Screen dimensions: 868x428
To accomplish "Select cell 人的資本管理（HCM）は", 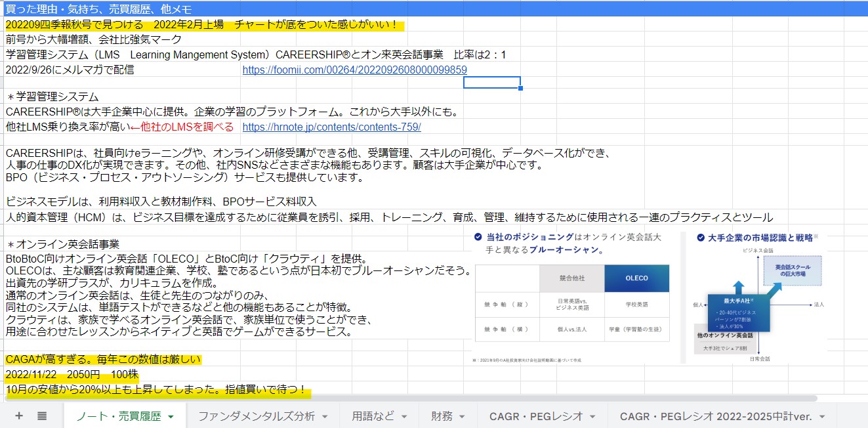I will 389,217.
